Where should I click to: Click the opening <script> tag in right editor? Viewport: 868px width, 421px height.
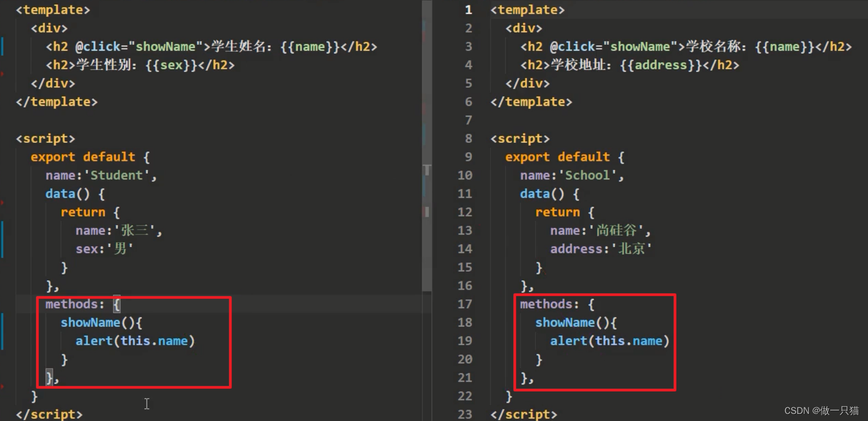(520, 139)
